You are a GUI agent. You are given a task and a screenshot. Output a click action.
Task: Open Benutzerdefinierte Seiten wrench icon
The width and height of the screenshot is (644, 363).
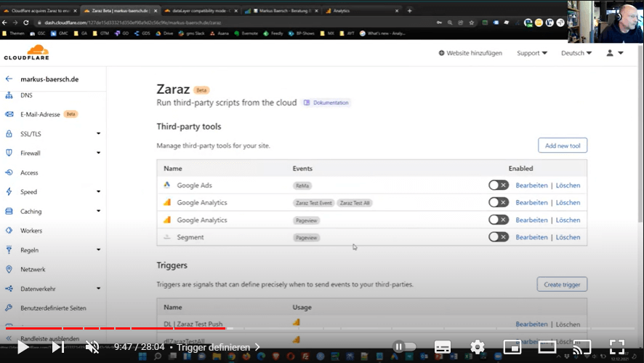[x=9, y=308]
